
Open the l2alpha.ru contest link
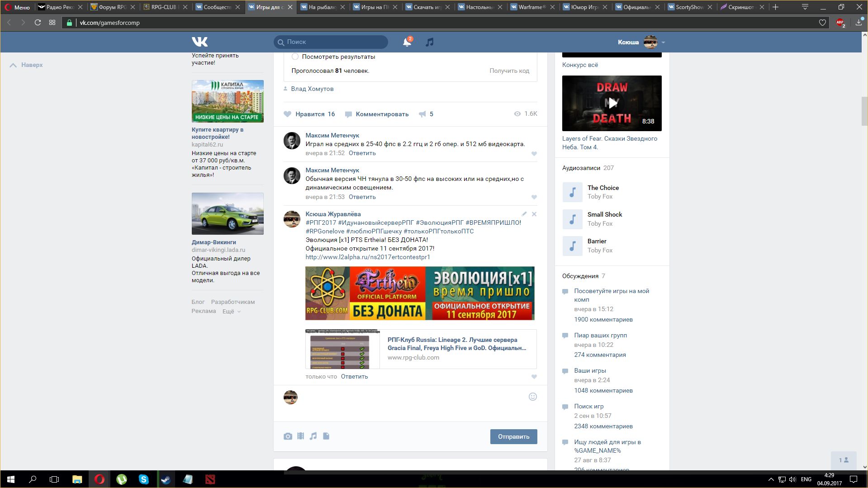click(368, 257)
